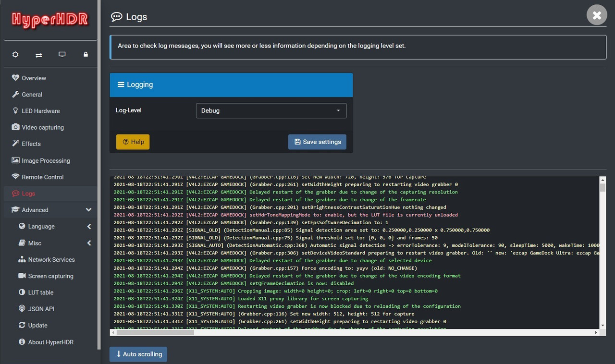Click the wrench icon beside General
Image resolution: width=615 pixels, height=364 pixels.
tap(15, 94)
